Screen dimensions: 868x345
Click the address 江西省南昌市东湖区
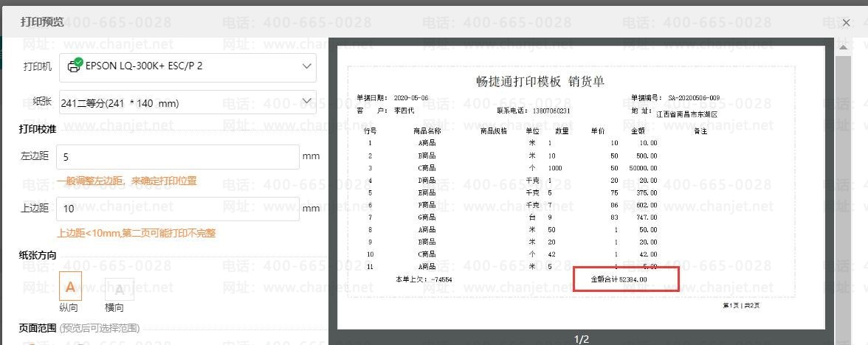[687, 114]
